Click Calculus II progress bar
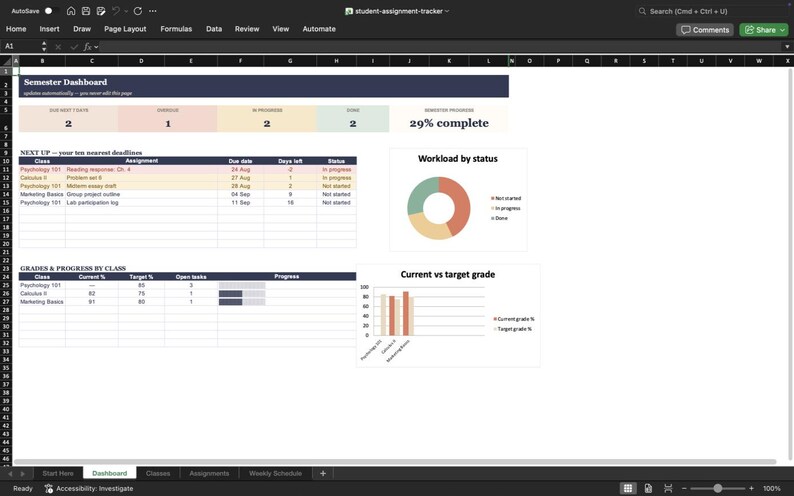The width and height of the screenshot is (794, 496). 242,294
